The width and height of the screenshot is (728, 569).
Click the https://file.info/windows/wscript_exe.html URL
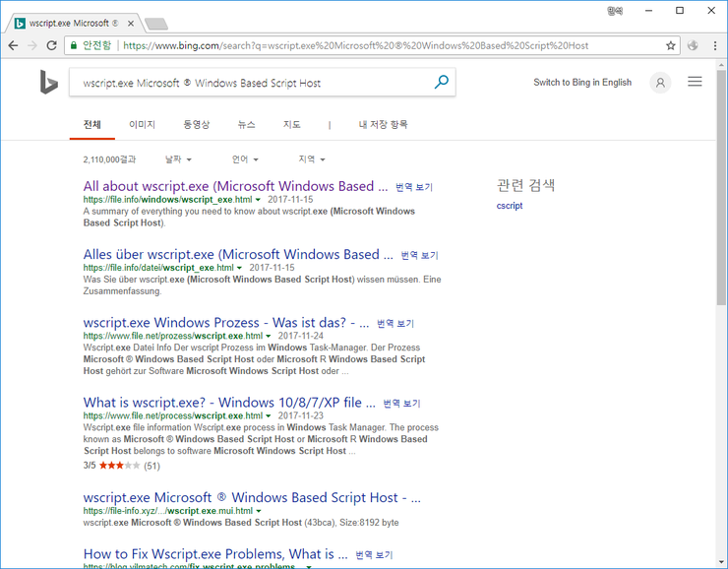click(x=167, y=200)
